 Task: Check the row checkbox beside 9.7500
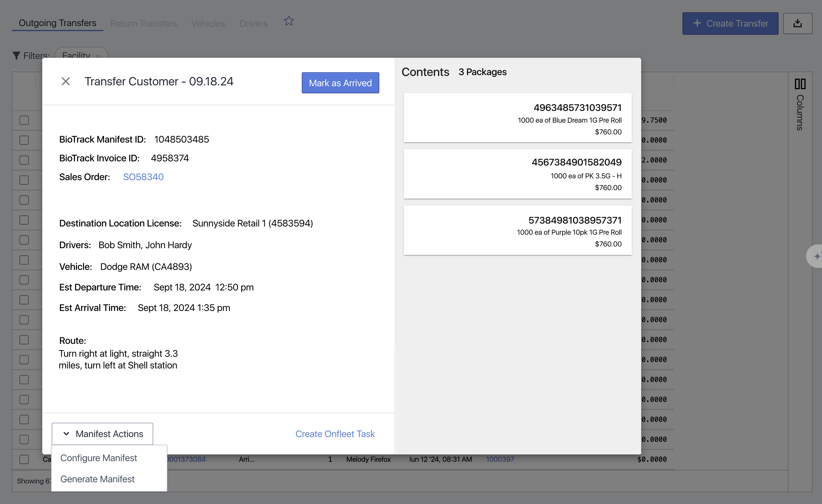(24, 120)
